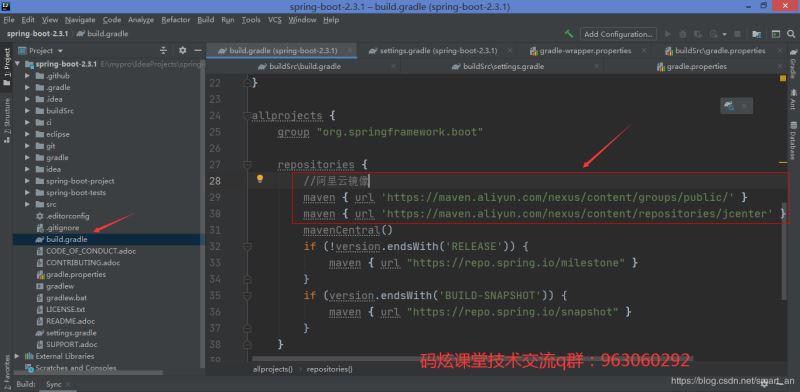Viewport: 800px width, 392px height.
Task: Place cursor on mavenCentral() line
Action: (347, 230)
